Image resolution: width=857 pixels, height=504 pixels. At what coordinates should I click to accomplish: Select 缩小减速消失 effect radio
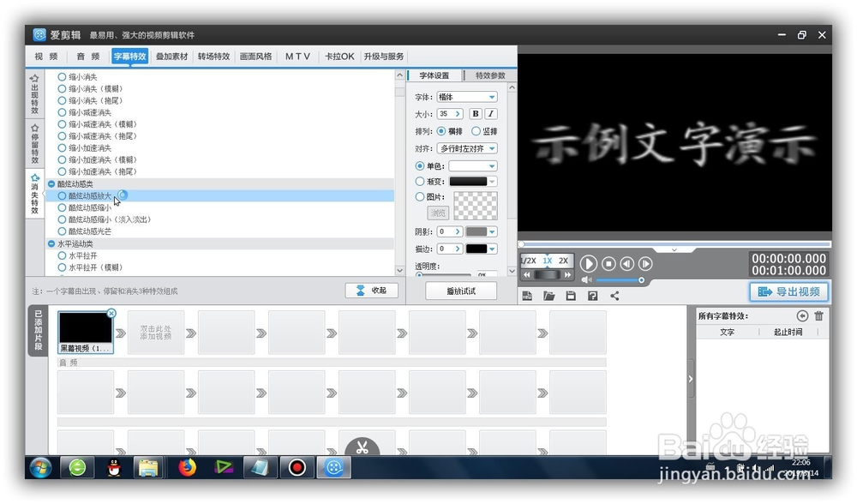tap(62, 112)
